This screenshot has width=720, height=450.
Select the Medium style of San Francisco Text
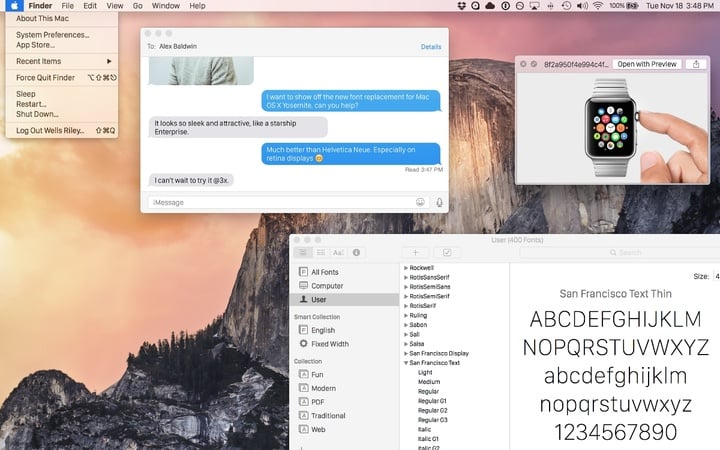point(429,382)
